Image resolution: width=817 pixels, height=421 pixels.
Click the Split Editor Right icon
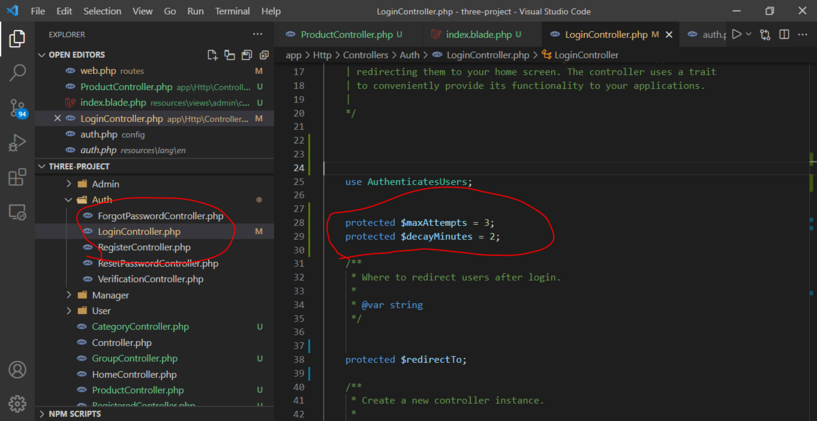click(x=784, y=34)
